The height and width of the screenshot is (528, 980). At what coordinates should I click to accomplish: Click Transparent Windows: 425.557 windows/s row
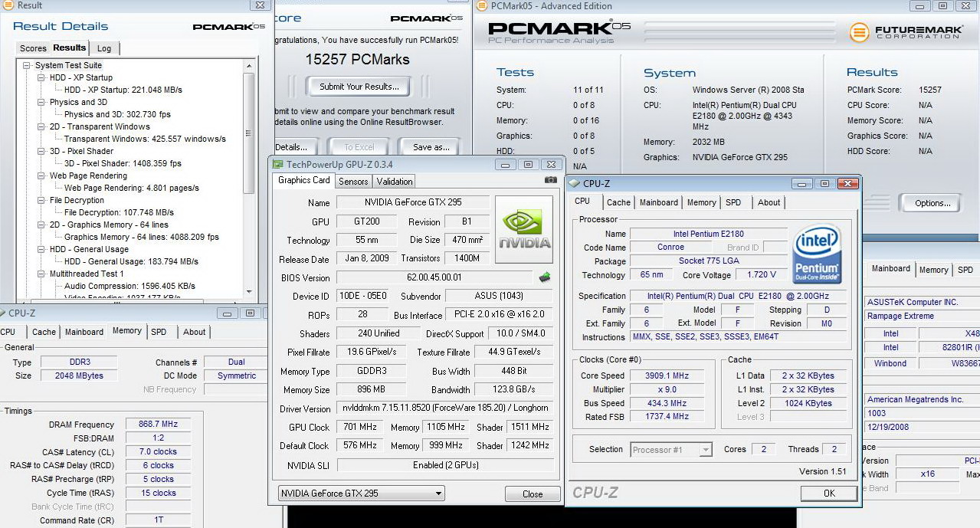[145, 139]
